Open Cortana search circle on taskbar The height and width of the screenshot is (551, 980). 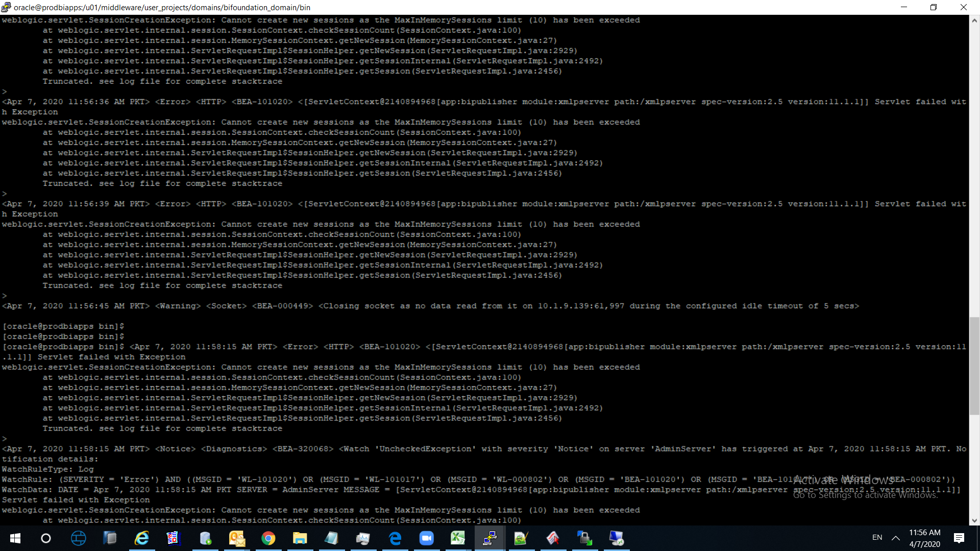[46, 538]
